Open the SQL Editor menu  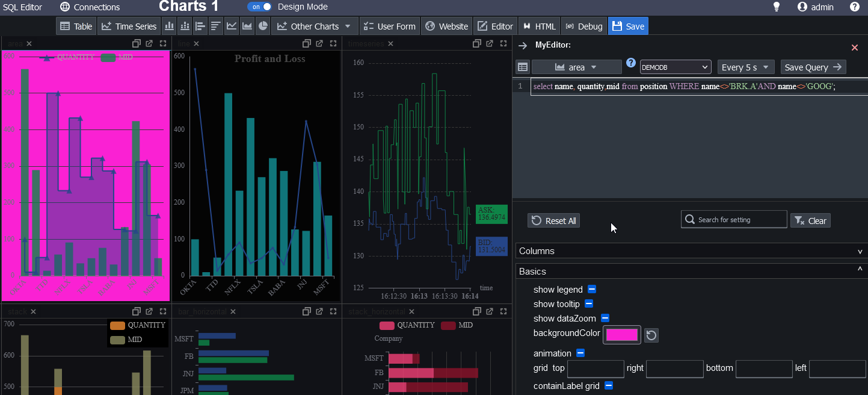tap(22, 7)
